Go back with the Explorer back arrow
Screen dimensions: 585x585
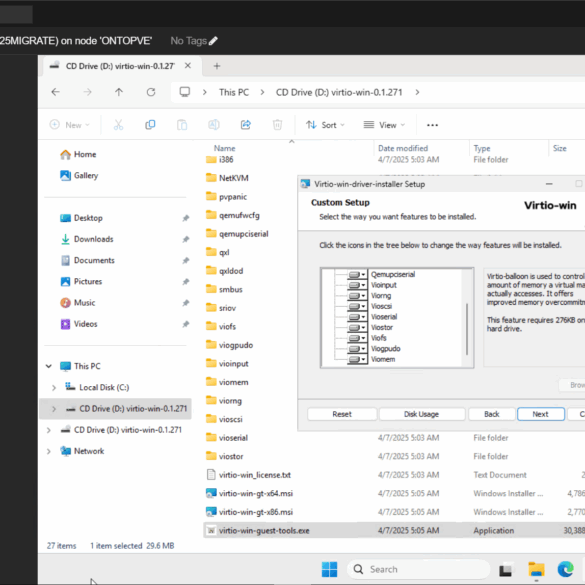click(56, 92)
